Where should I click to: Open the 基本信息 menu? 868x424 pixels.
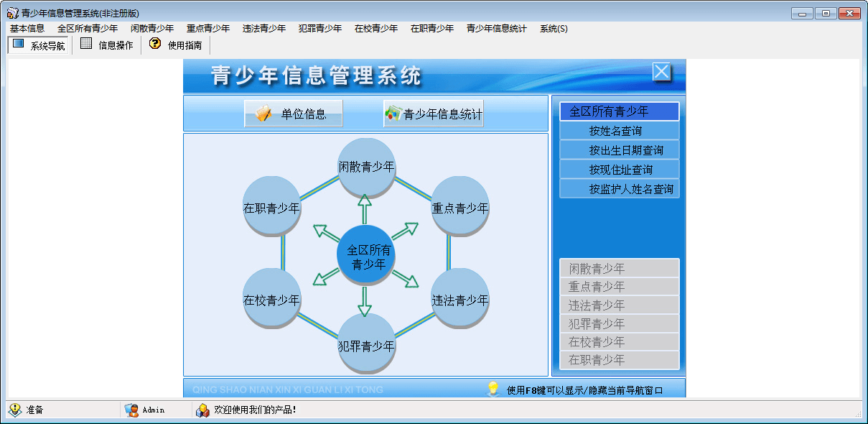tap(27, 29)
